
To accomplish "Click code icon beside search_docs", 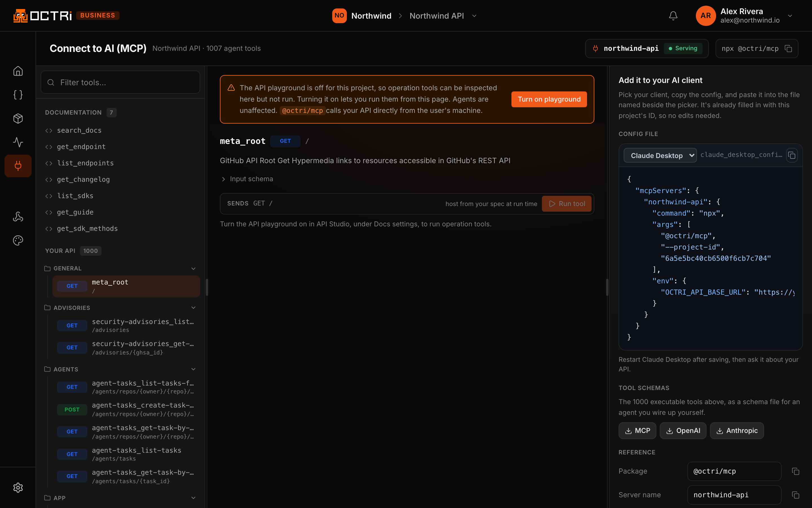I will point(49,130).
